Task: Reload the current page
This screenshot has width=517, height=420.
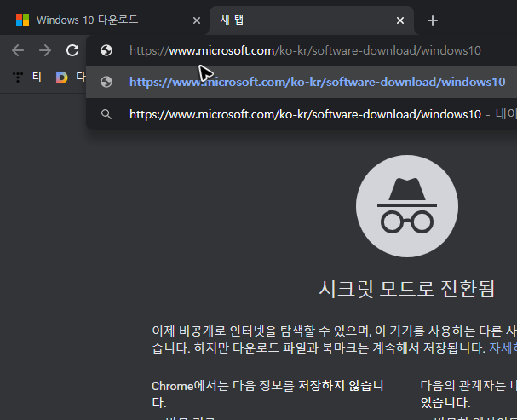Action: [72, 50]
